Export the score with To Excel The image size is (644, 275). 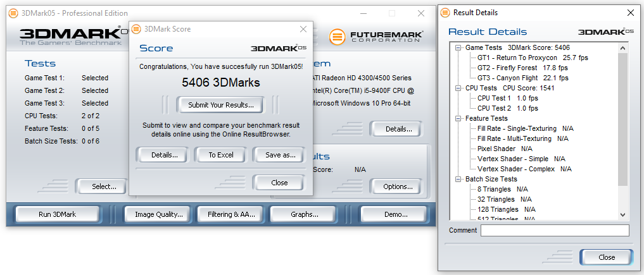point(220,155)
